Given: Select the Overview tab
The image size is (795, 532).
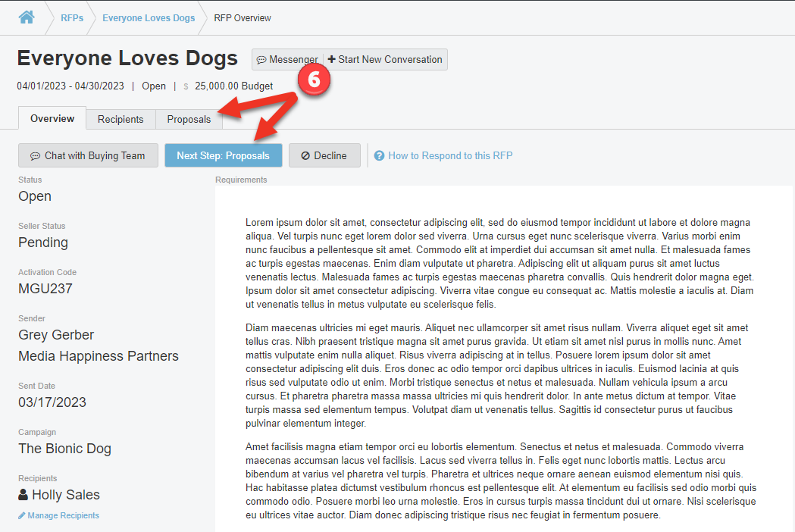Looking at the screenshot, I should pyautogui.click(x=52, y=118).
